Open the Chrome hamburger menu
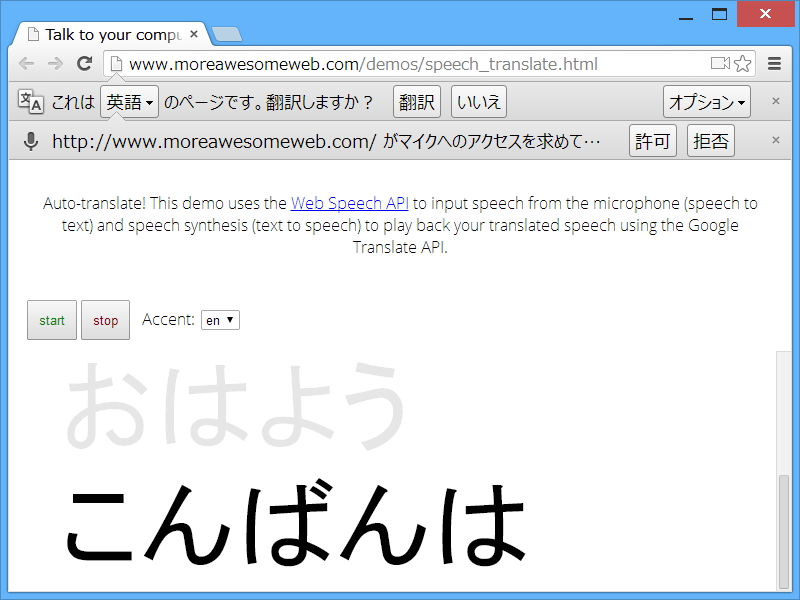800x600 pixels. click(774, 62)
